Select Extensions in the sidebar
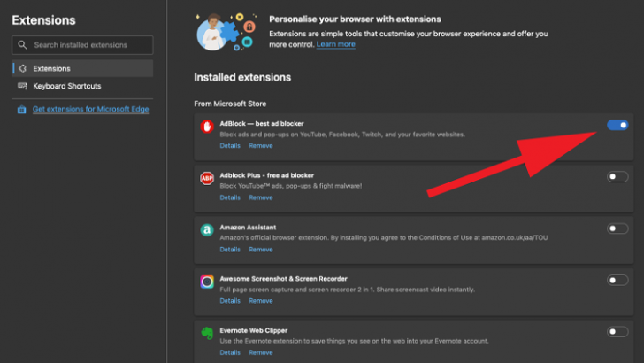This screenshot has width=644, height=363. coord(82,69)
